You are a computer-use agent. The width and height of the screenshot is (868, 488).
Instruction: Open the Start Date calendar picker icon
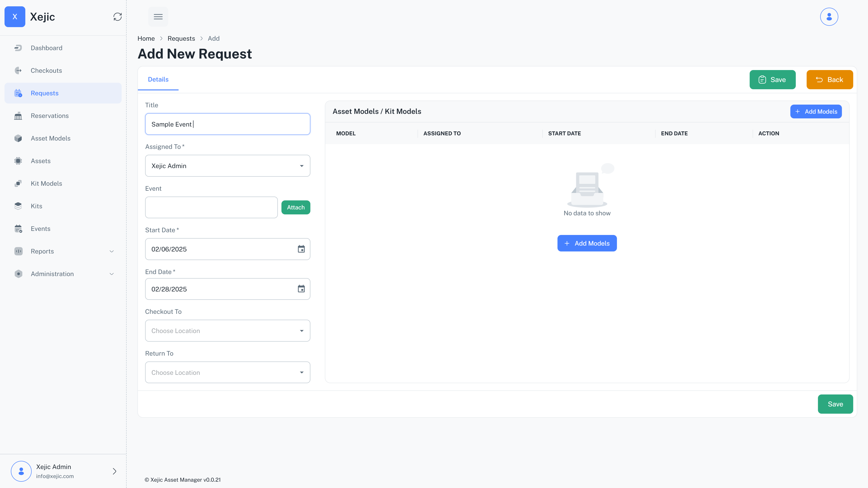[x=301, y=249]
